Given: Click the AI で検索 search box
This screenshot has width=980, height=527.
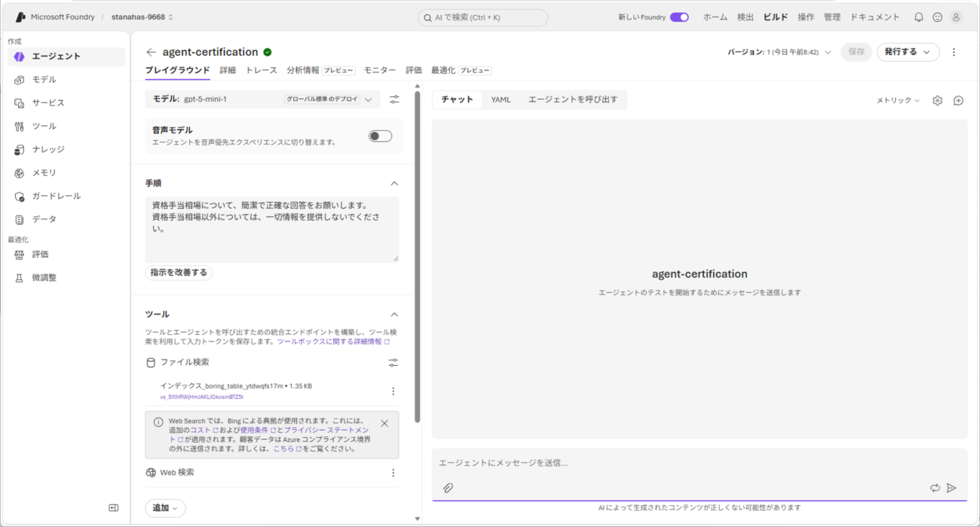Looking at the screenshot, I should click(x=482, y=17).
